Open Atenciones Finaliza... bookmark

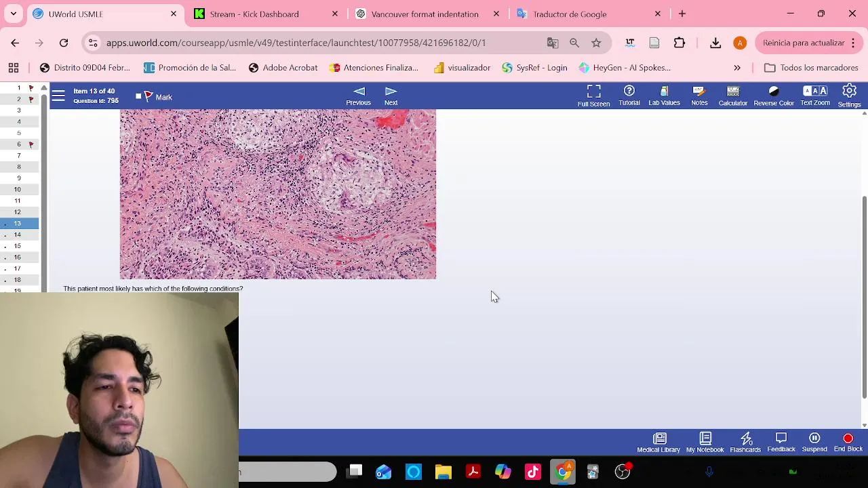(374, 68)
